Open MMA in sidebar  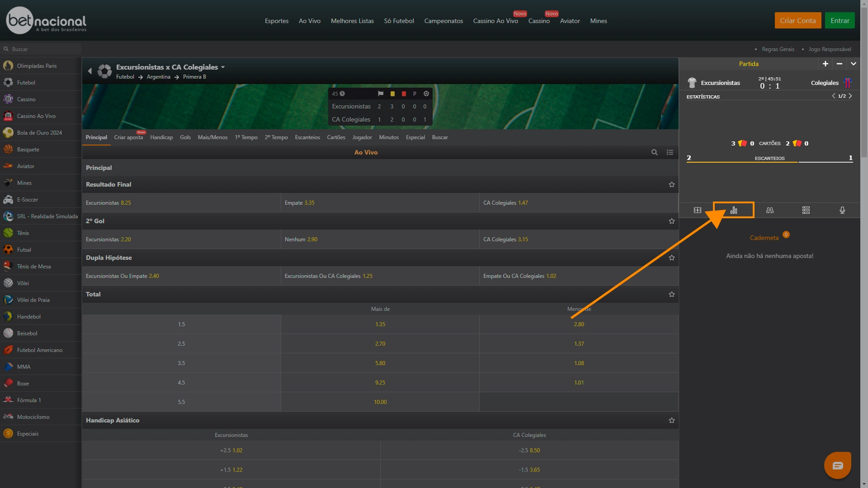pos(41,366)
